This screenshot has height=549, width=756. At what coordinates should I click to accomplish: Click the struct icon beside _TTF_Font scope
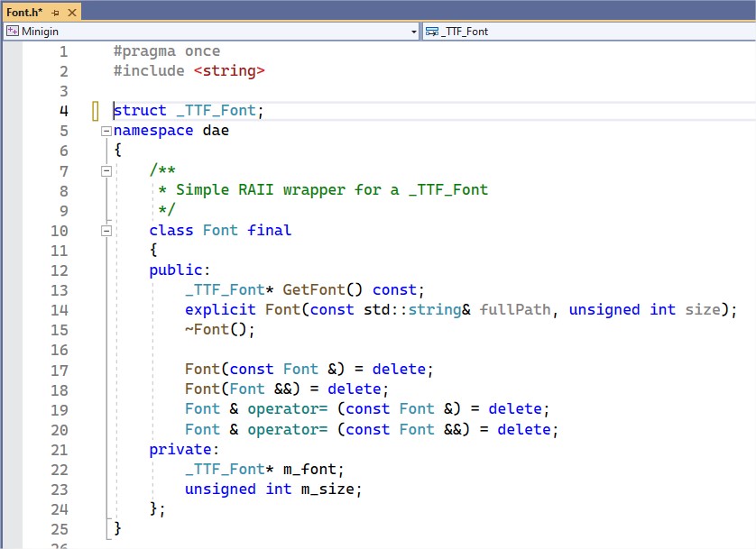(x=432, y=32)
